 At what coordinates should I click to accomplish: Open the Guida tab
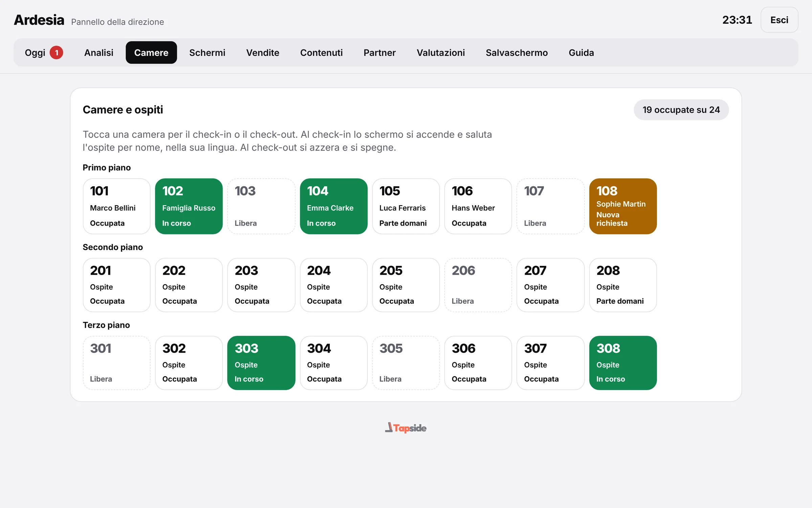click(581, 52)
